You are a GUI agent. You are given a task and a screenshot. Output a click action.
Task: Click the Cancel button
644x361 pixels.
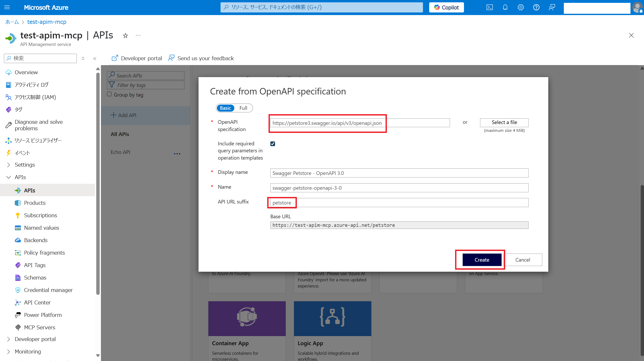tap(523, 260)
